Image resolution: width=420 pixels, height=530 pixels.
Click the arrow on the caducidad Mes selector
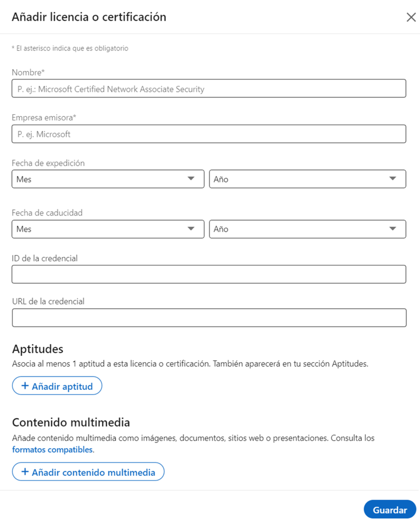click(x=191, y=229)
